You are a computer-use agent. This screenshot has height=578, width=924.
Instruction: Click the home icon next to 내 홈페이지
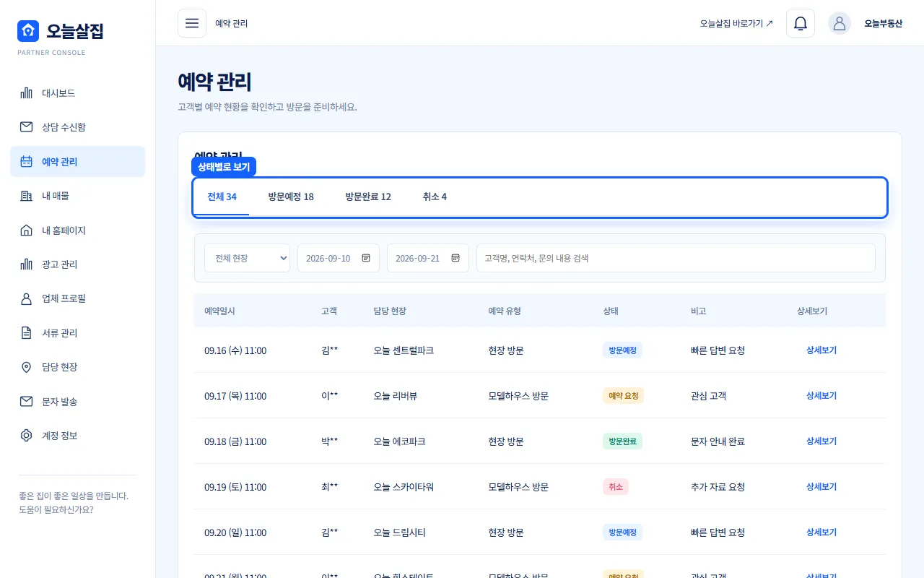pos(27,230)
